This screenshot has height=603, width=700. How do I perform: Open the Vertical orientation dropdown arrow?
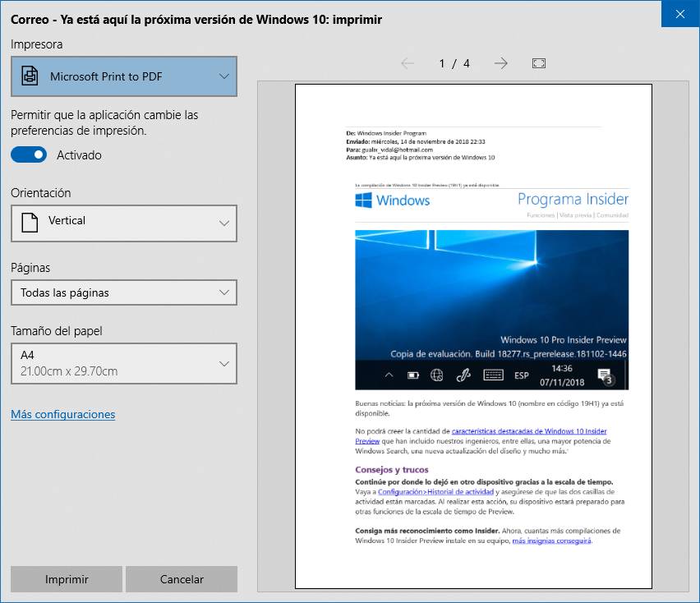224,223
